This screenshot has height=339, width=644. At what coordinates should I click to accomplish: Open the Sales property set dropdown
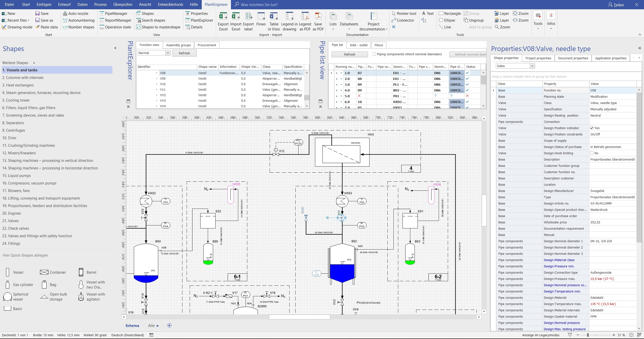point(532,66)
